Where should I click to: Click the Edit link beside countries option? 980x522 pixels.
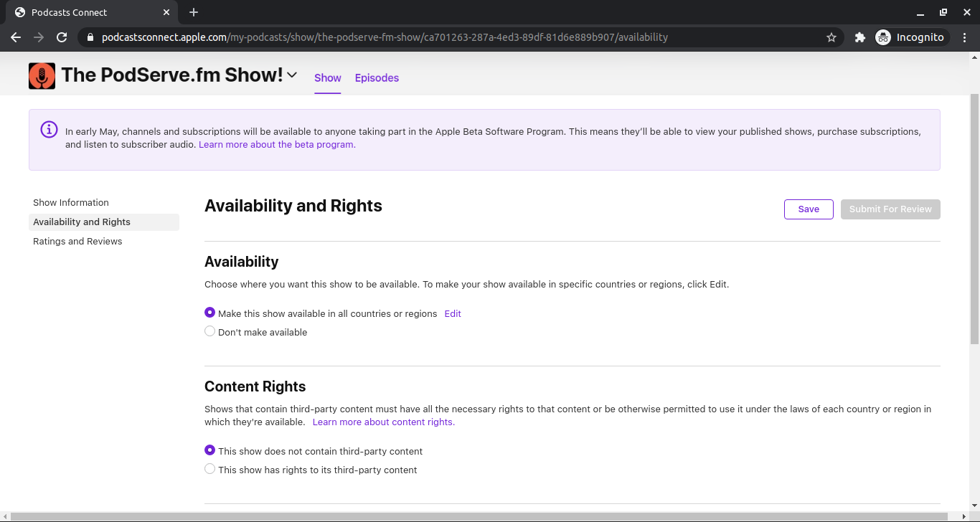click(453, 313)
